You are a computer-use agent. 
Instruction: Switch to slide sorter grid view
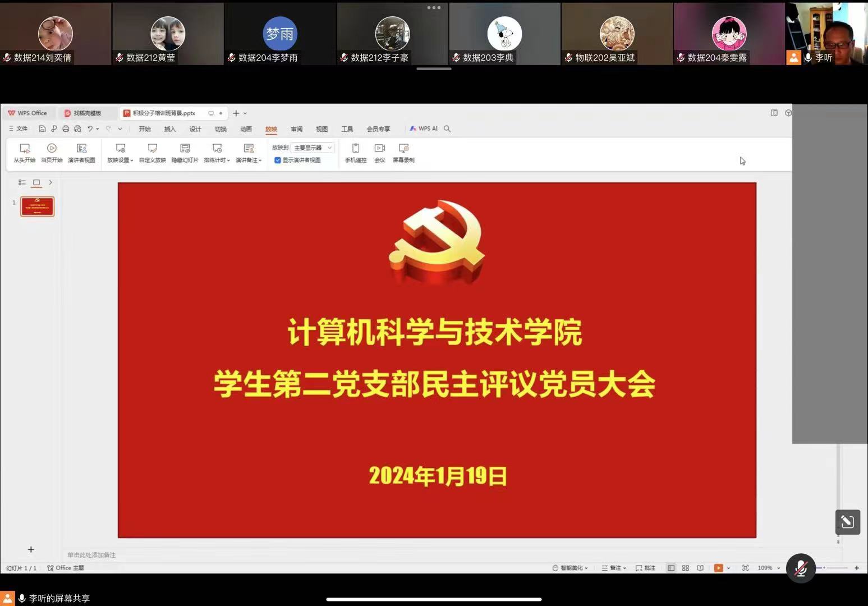686,568
